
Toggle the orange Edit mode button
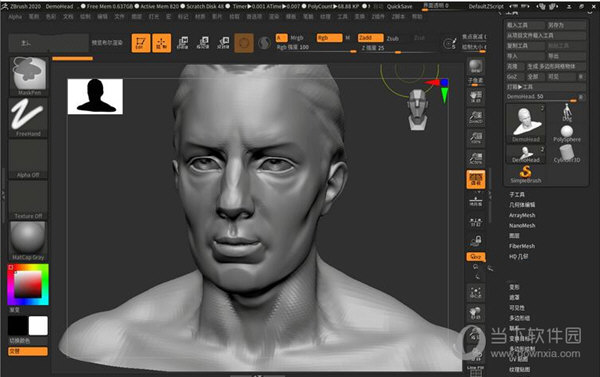(141, 43)
